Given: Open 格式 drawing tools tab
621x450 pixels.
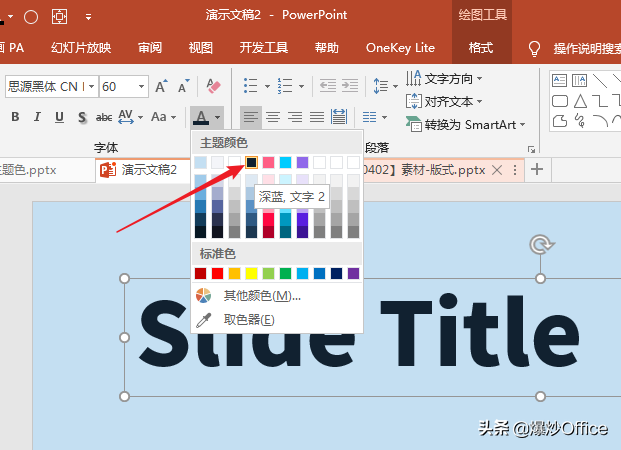Looking at the screenshot, I should pos(481,48).
